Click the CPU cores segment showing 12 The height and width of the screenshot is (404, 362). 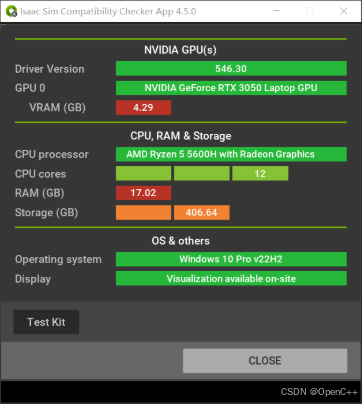click(x=260, y=174)
